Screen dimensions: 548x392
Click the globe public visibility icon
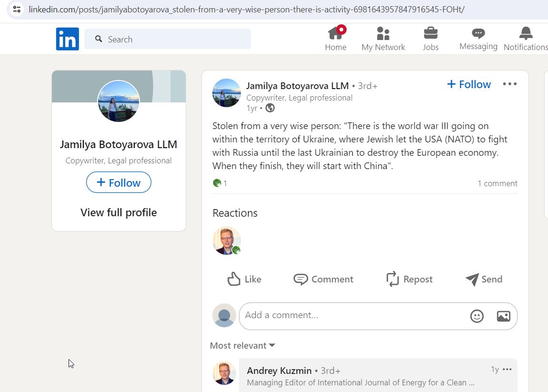tap(270, 108)
